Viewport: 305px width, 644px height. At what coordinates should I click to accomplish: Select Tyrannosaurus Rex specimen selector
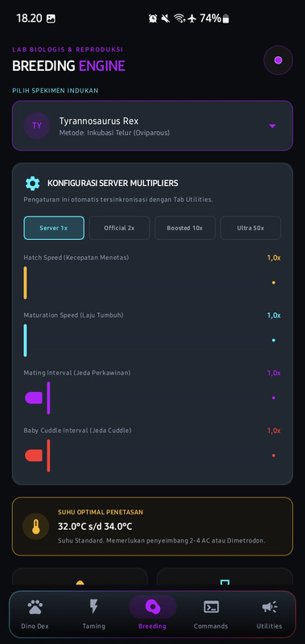pos(152,126)
